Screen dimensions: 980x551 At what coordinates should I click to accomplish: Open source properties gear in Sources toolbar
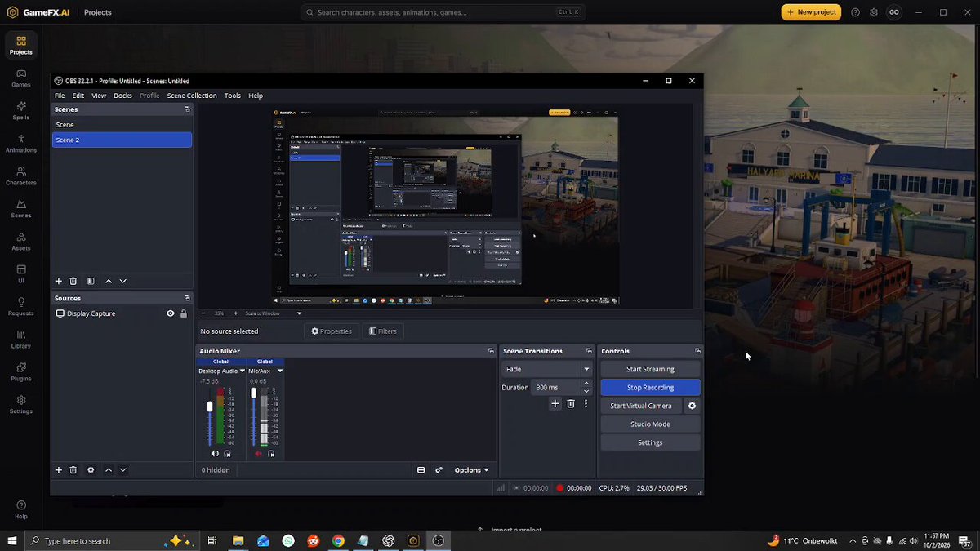91,470
